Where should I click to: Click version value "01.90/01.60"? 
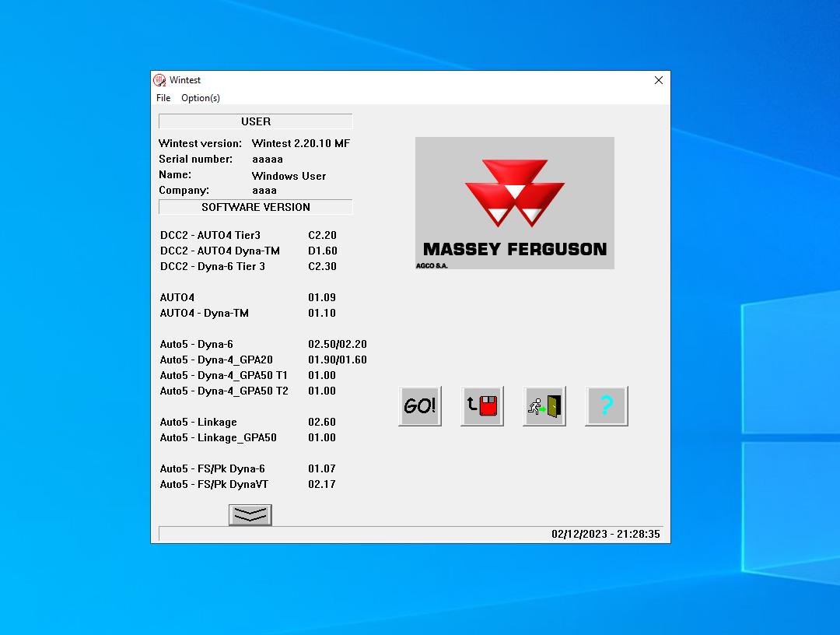point(338,360)
